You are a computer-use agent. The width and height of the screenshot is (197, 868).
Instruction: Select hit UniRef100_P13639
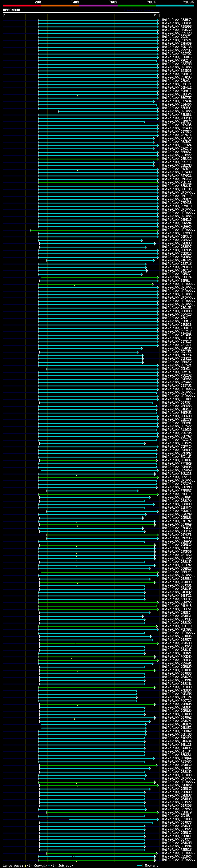pos(177,430)
